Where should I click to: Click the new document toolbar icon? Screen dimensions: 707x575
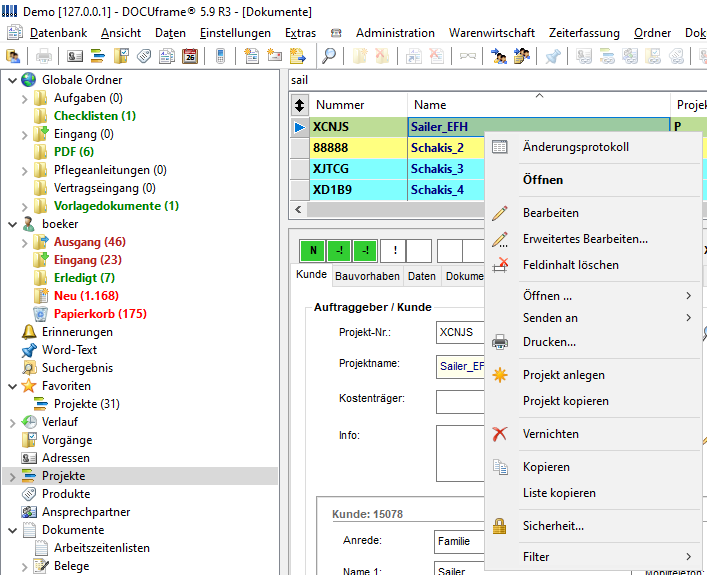pos(251,56)
